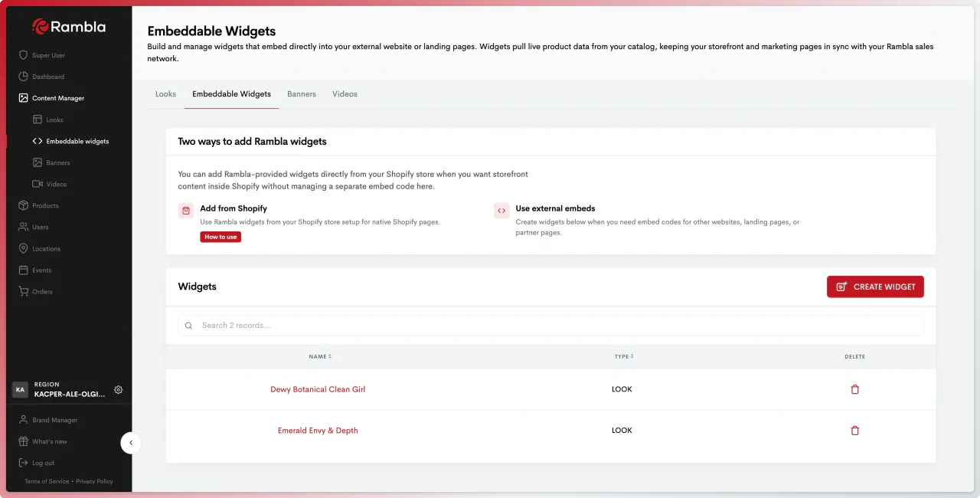Collapse the sidebar with chevron button

(x=131, y=443)
